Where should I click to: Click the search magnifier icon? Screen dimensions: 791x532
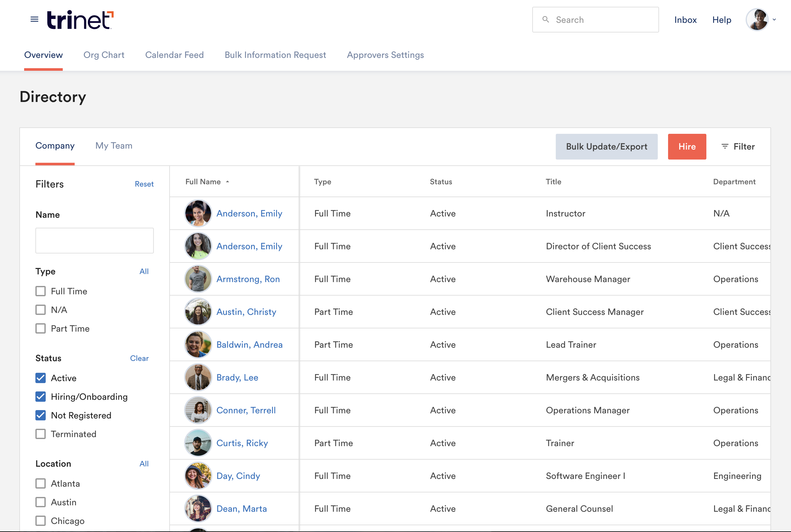click(x=545, y=20)
